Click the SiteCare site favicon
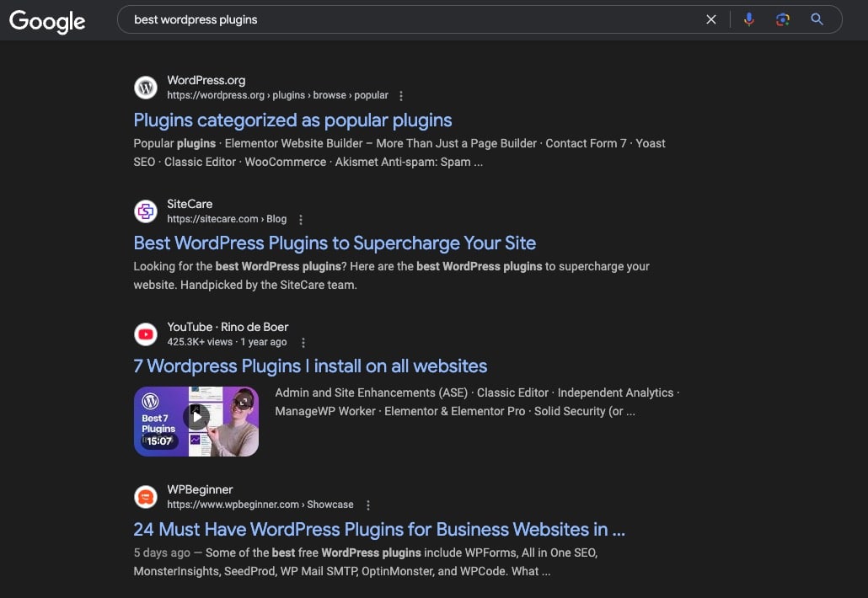Screen dimensions: 868x598 click(x=146, y=211)
